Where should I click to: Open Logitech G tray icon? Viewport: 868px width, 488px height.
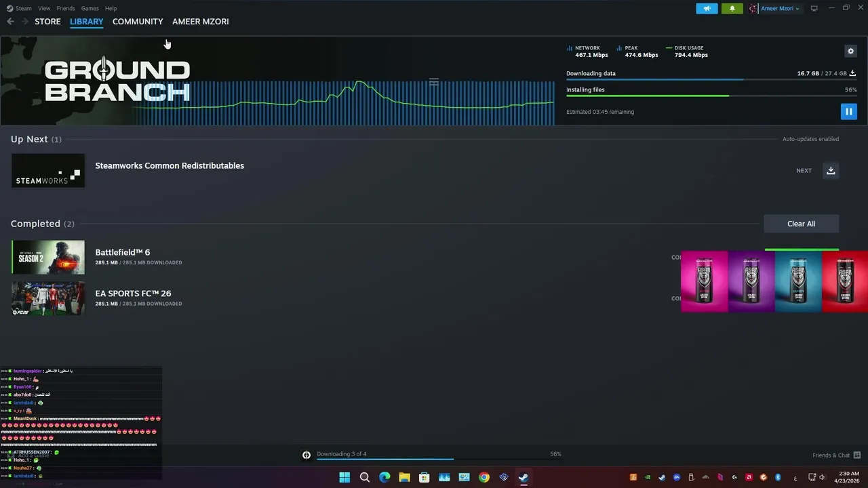[x=734, y=477]
